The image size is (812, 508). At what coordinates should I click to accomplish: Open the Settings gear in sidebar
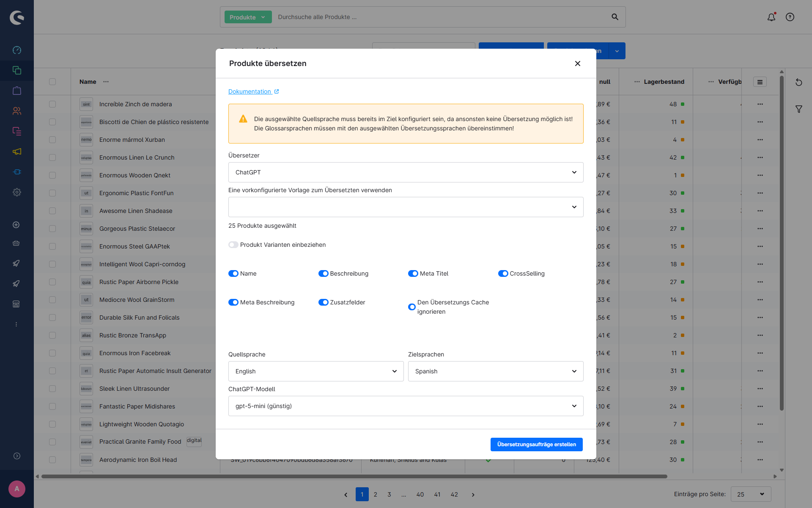pos(17,192)
